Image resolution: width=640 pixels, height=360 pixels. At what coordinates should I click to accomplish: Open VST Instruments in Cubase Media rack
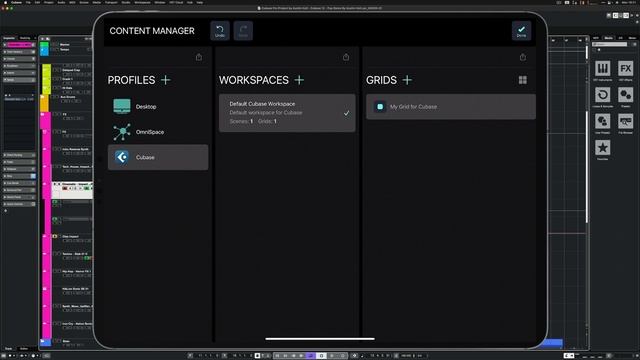pos(602,69)
